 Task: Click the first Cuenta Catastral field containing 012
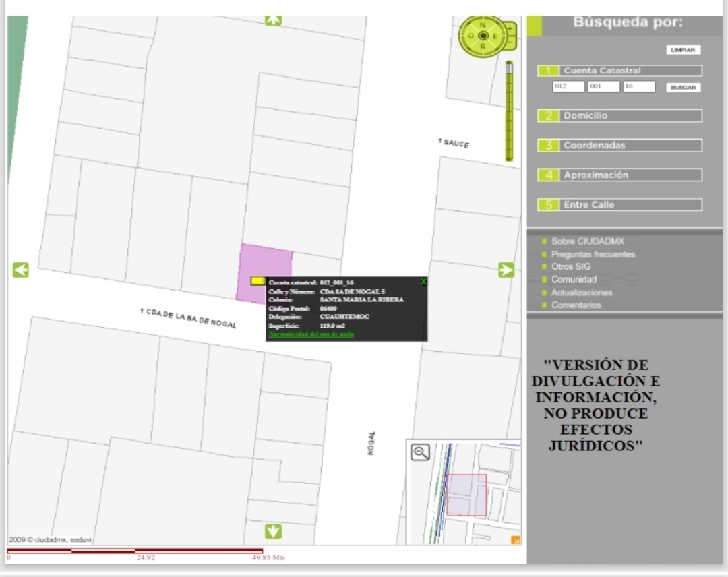pos(568,87)
